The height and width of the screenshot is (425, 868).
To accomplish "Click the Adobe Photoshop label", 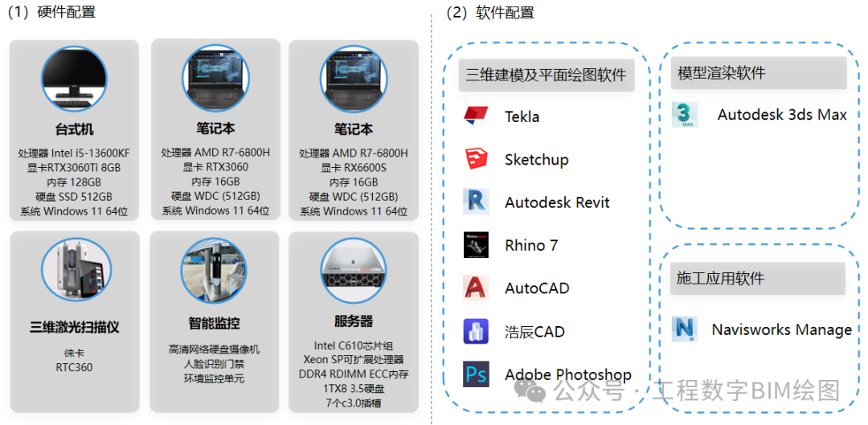I will pos(568,375).
